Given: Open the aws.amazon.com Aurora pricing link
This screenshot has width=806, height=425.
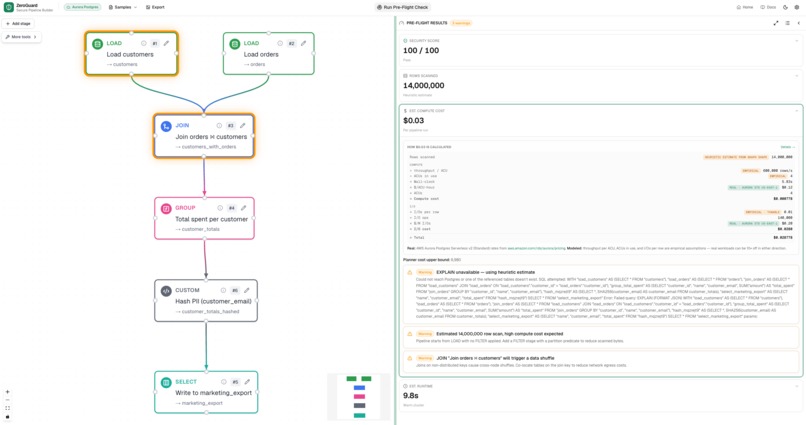Looking at the screenshot, I should (536, 248).
